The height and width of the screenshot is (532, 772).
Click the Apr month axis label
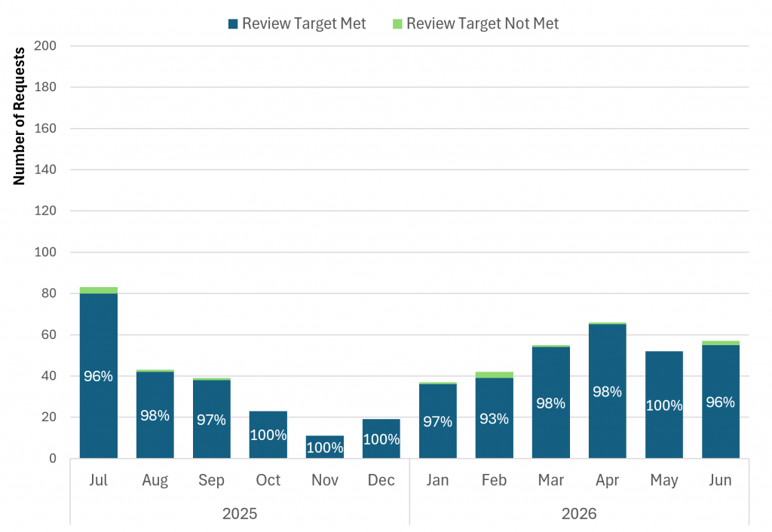(608, 480)
